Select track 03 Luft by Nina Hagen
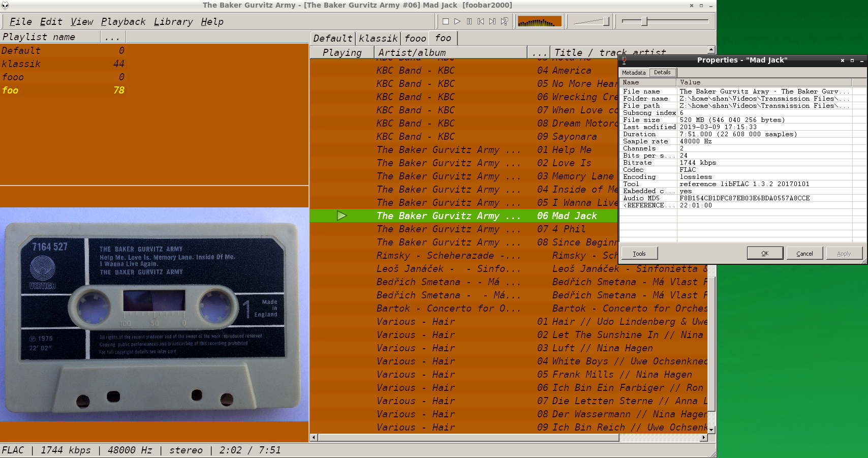The width and height of the screenshot is (868, 458). [x=508, y=348]
